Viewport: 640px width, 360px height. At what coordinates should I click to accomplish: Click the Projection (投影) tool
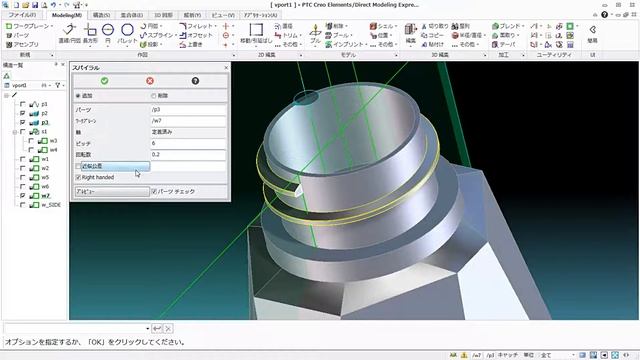tap(151, 44)
